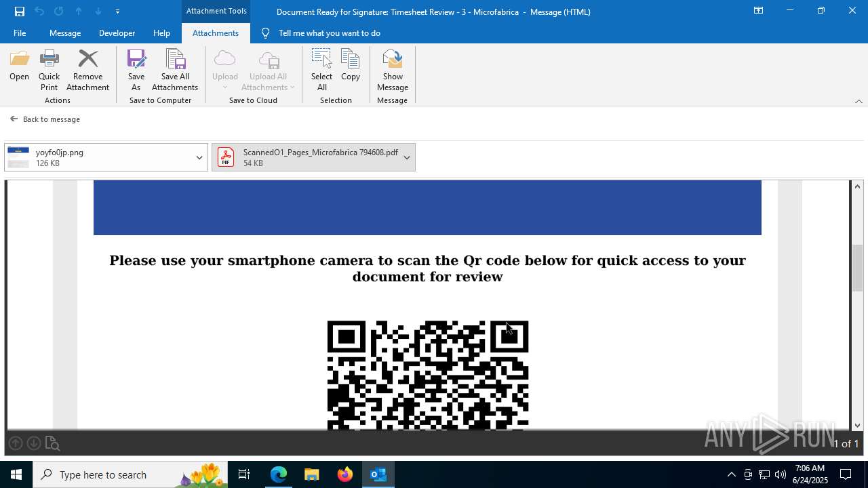
Task: Click the taskbar clock showing 7:06 AM
Action: 810,474
